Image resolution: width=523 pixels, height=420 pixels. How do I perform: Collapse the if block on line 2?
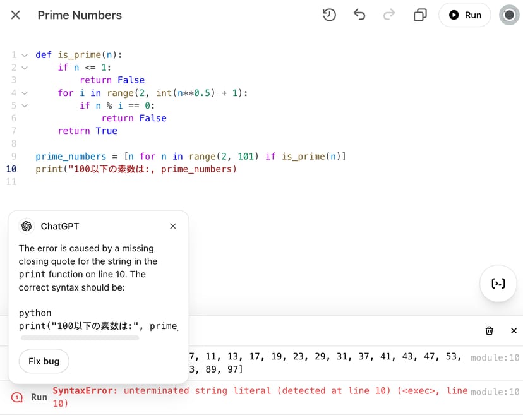(x=25, y=68)
